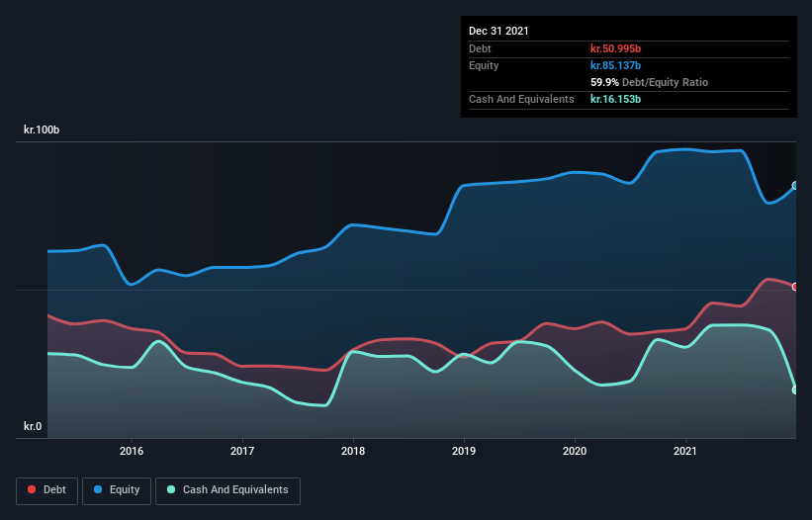
Task: Toggle Cash And Equivalents legend button
Action: pos(227,490)
